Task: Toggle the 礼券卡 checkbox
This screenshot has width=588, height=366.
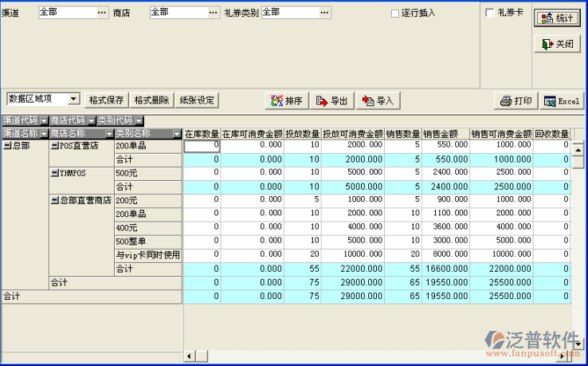Action: click(x=489, y=14)
